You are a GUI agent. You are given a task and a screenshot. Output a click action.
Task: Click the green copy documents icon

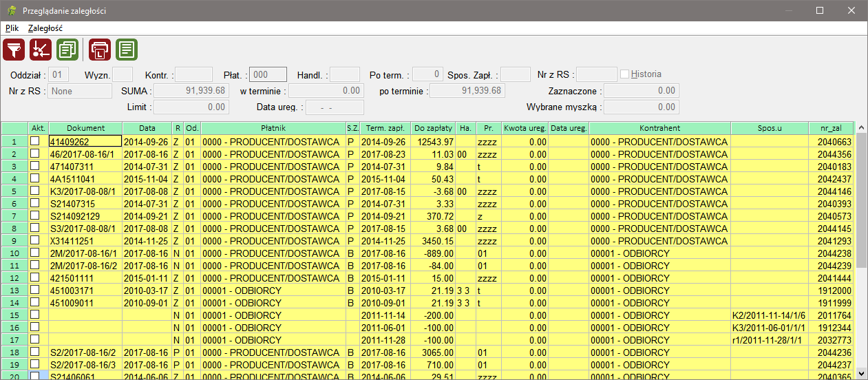[x=67, y=50]
